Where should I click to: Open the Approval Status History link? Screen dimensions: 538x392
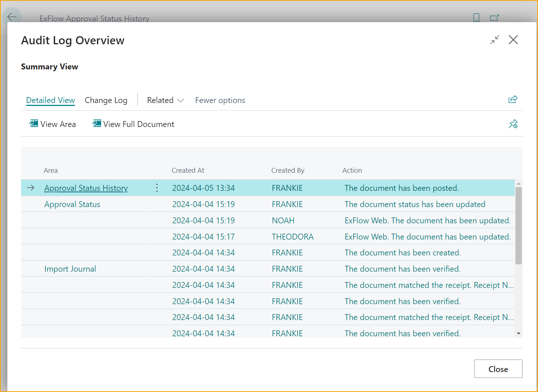pos(86,188)
